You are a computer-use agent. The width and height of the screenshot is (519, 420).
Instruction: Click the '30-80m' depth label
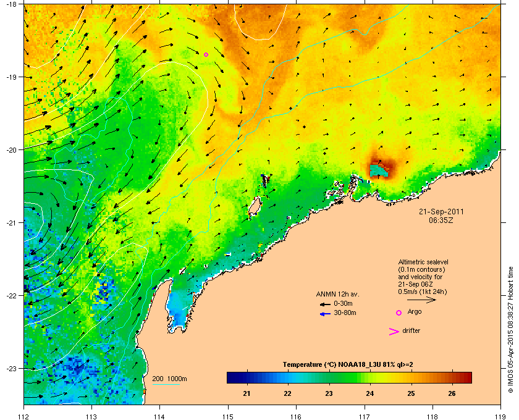[345, 313]
